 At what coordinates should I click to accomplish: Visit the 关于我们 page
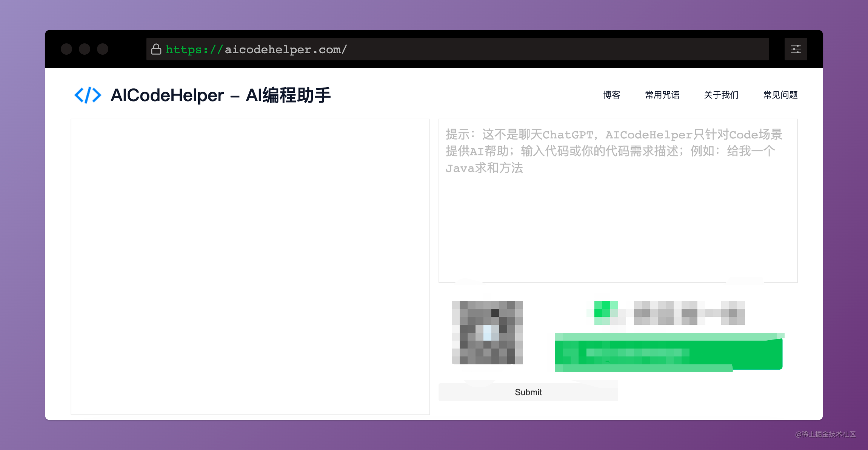point(721,95)
